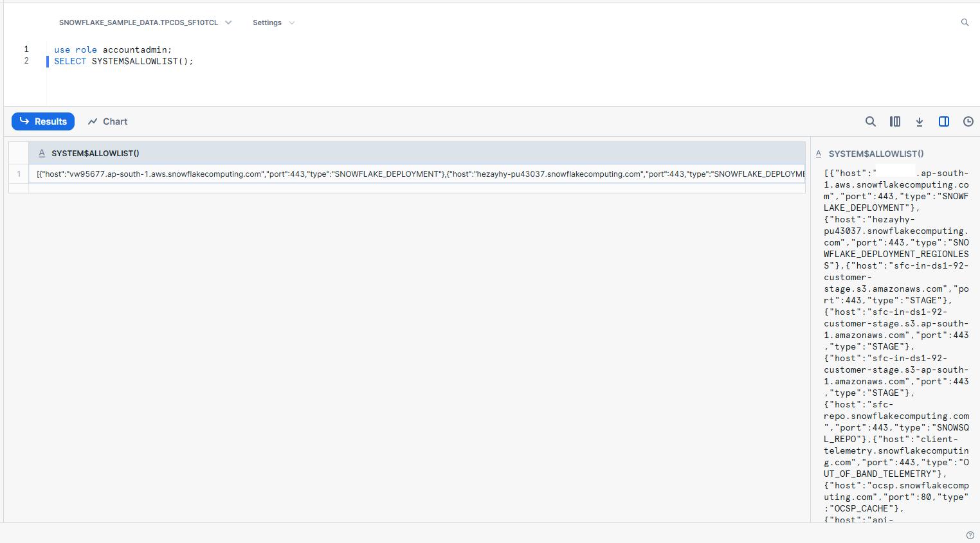Click the Results button to rerun display
The image size is (980, 543).
[42, 121]
